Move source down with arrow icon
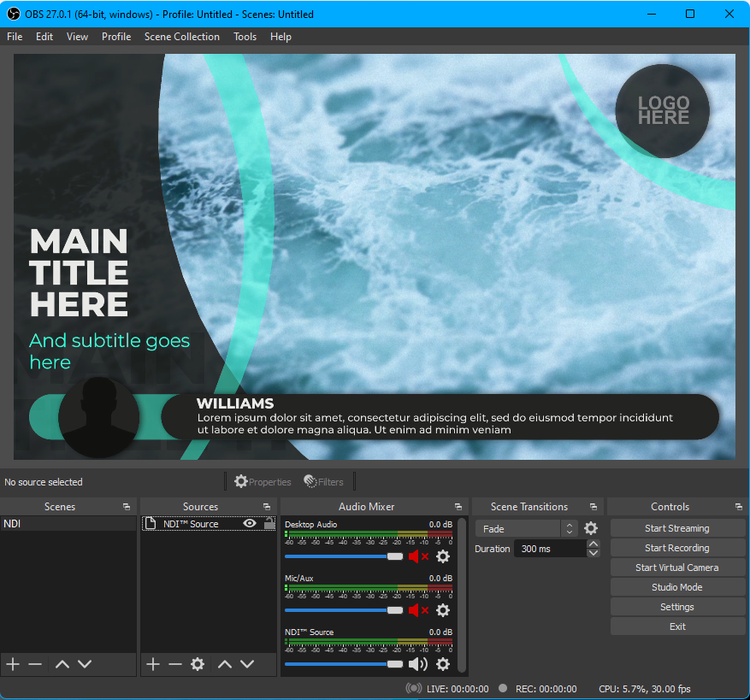This screenshot has height=700, width=750. (247, 664)
